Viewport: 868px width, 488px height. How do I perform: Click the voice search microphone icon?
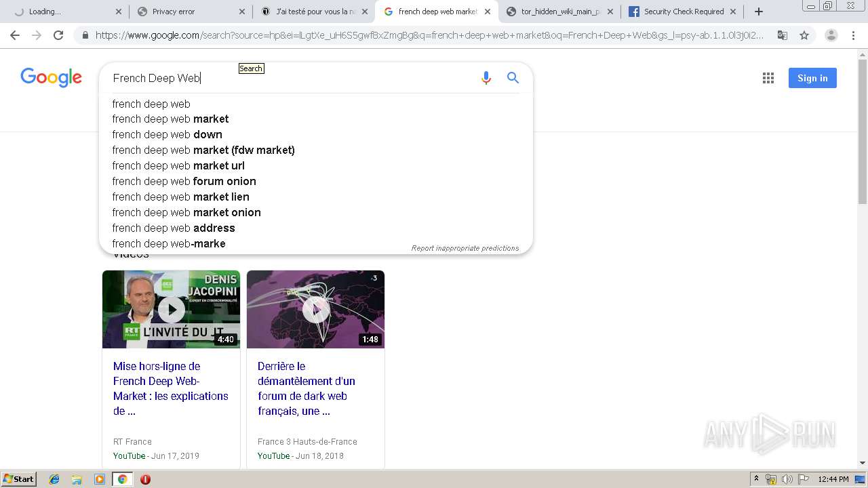pos(486,78)
